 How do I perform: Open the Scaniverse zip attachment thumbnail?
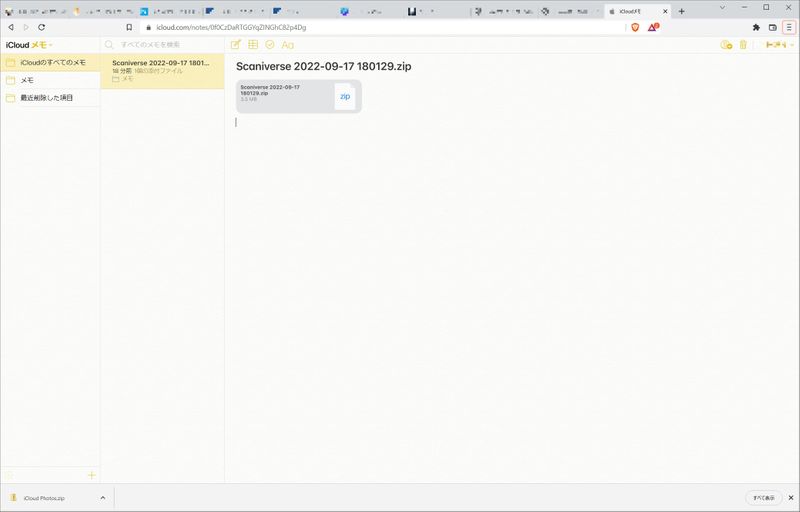[298, 96]
